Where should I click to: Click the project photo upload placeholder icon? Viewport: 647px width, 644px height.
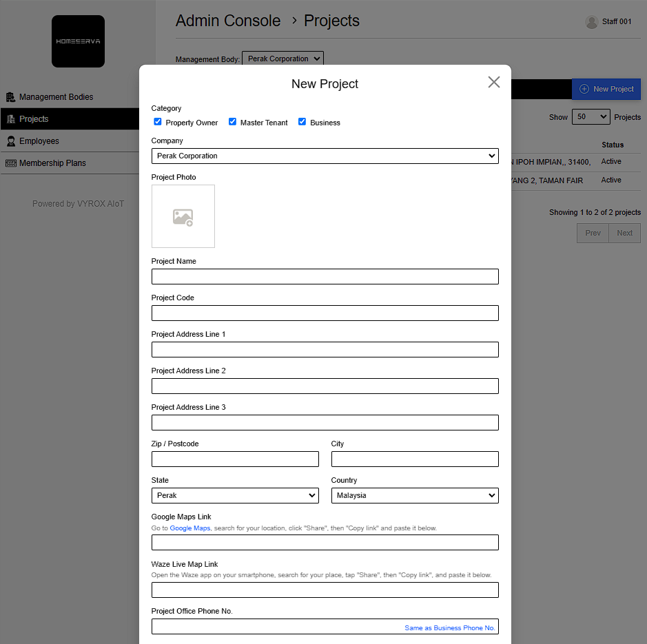(x=183, y=217)
